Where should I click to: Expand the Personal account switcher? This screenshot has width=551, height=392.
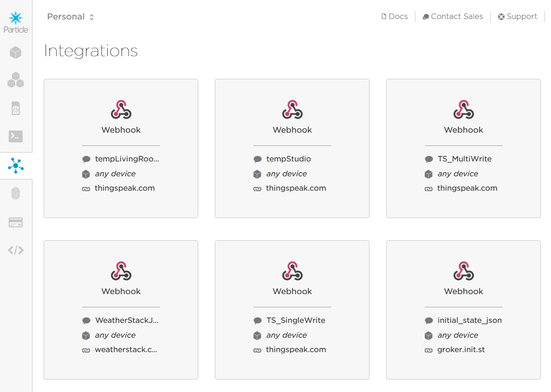[71, 17]
